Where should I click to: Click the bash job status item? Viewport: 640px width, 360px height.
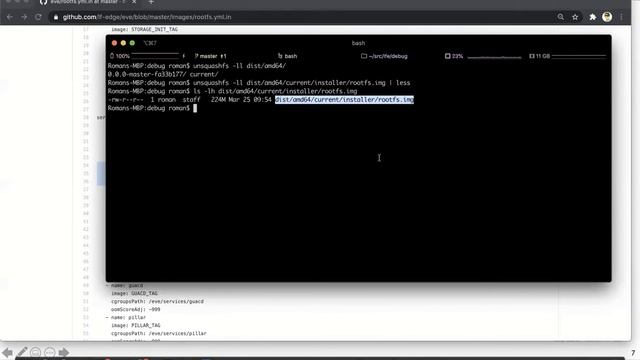point(287,56)
